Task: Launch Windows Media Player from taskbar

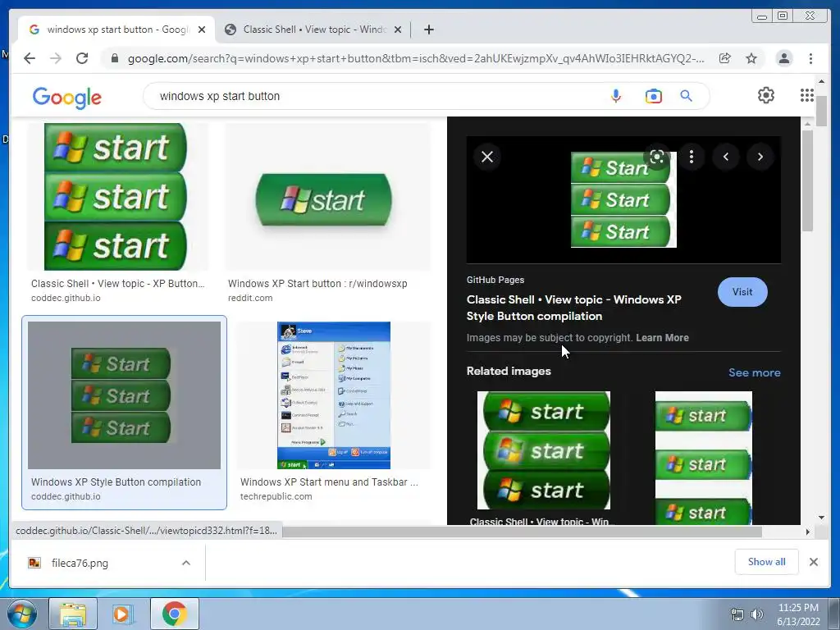Action: 123,614
